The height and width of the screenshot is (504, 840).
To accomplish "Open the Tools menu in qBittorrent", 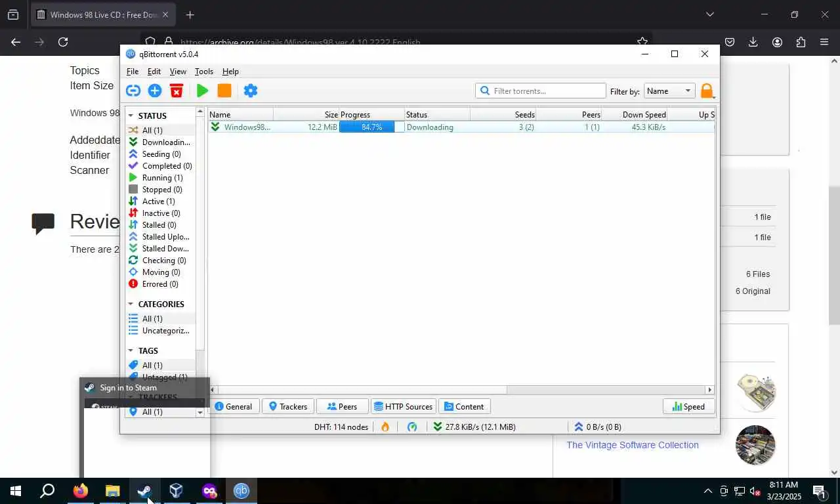I will (204, 72).
